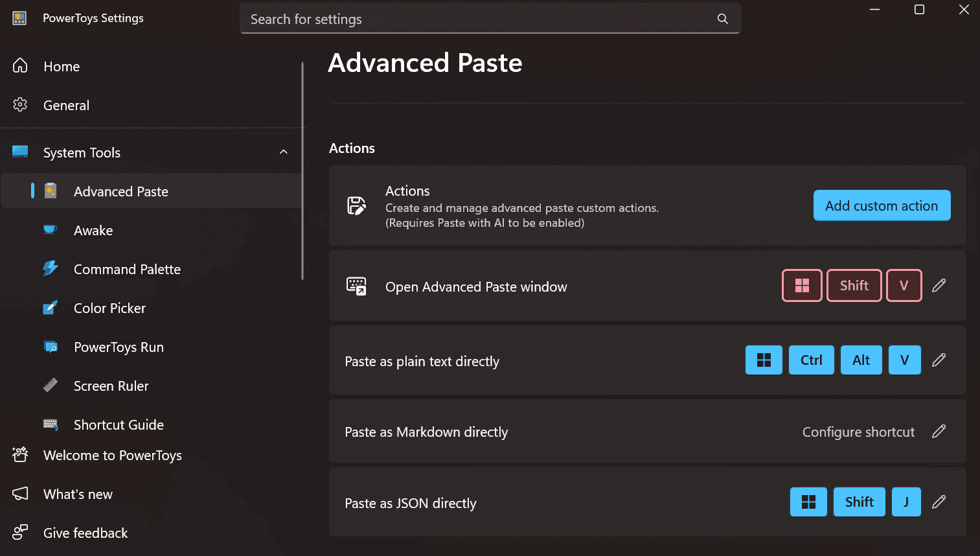Open the Shortcut Guide settings
The image size is (980, 556).
(x=119, y=425)
